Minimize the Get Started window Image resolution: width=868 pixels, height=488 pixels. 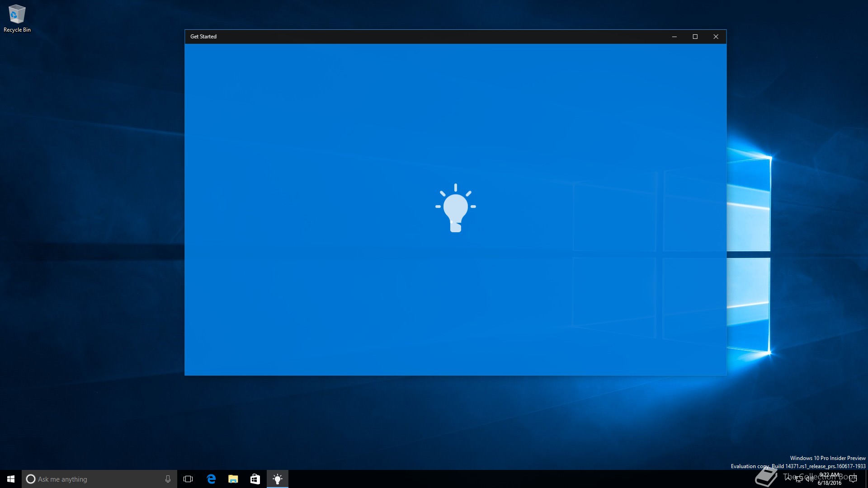675,37
